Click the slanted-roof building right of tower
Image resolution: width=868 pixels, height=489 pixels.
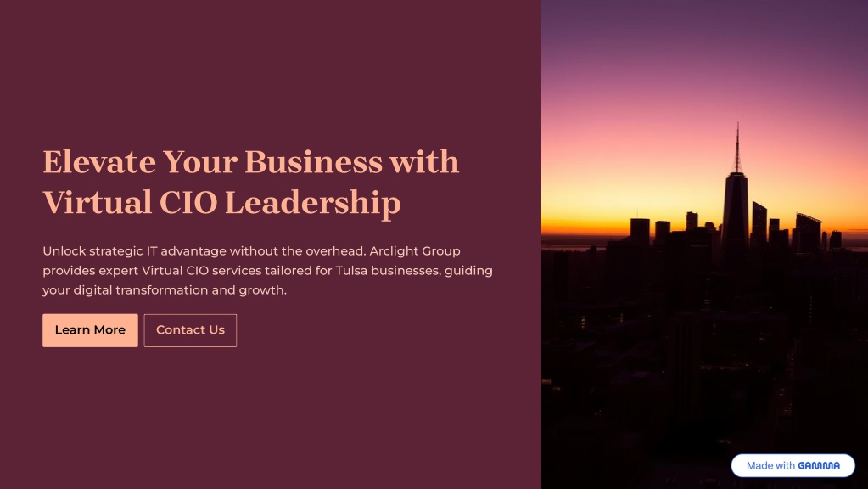(x=807, y=233)
